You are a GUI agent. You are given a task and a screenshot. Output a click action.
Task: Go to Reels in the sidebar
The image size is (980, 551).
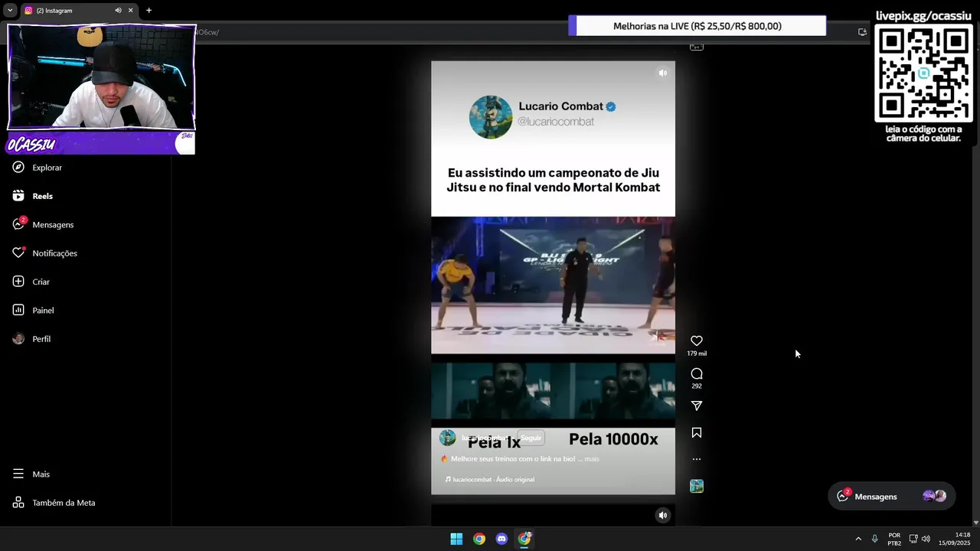(x=33, y=196)
